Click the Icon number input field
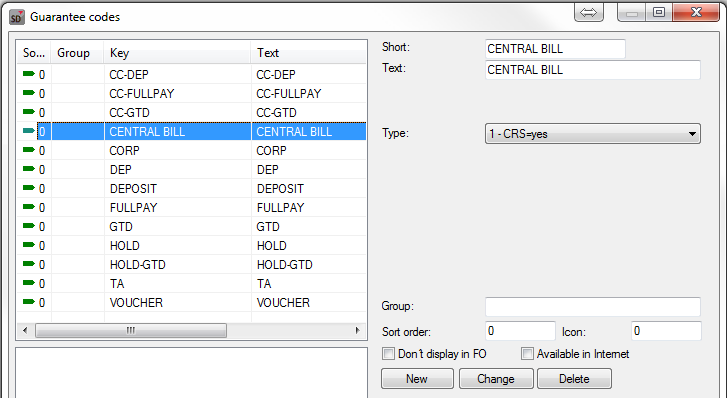This screenshot has height=398, width=727. pos(666,331)
